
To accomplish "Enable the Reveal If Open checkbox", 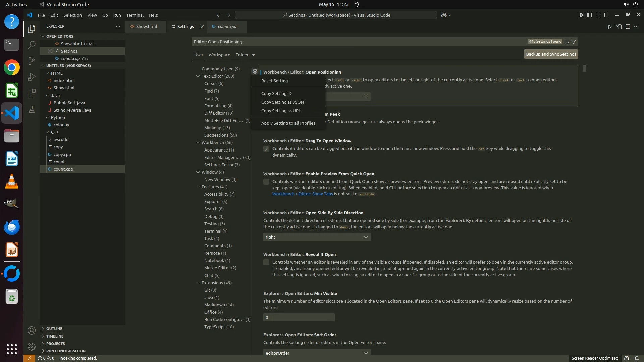I will click(x=266, y=262).
